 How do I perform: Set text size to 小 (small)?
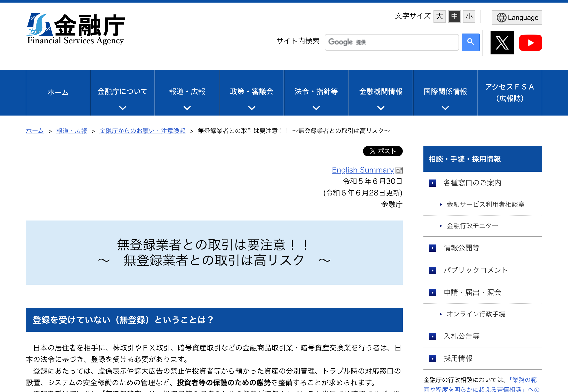tap(469, 17)
